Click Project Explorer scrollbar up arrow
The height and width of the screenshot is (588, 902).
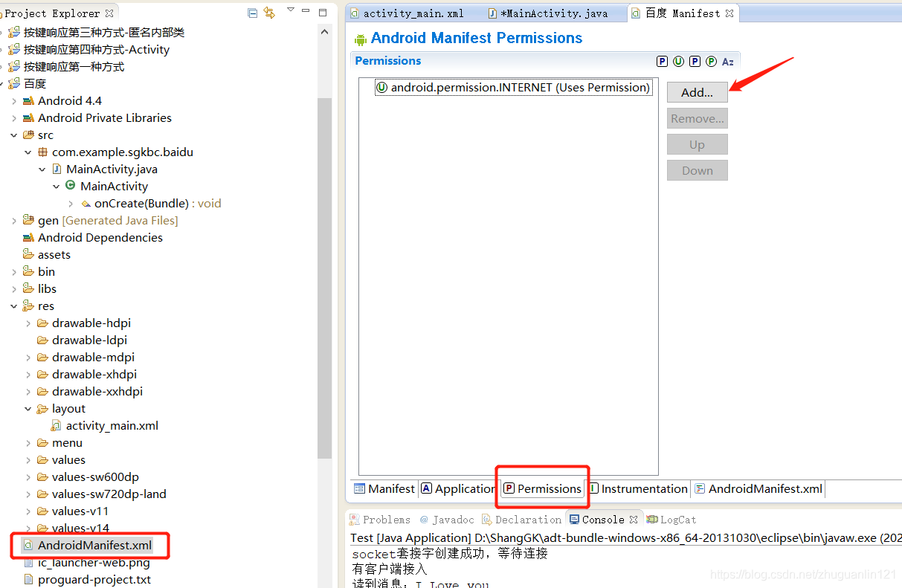[x=324, y=31]
